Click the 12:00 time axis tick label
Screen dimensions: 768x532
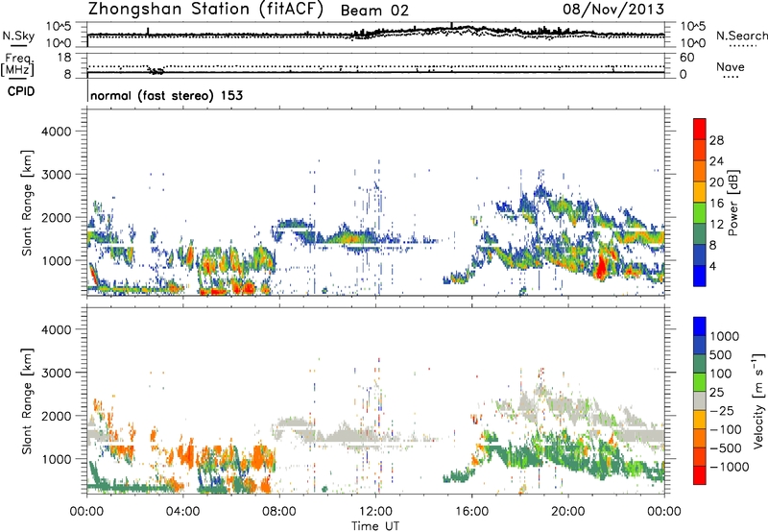point(375,512)
